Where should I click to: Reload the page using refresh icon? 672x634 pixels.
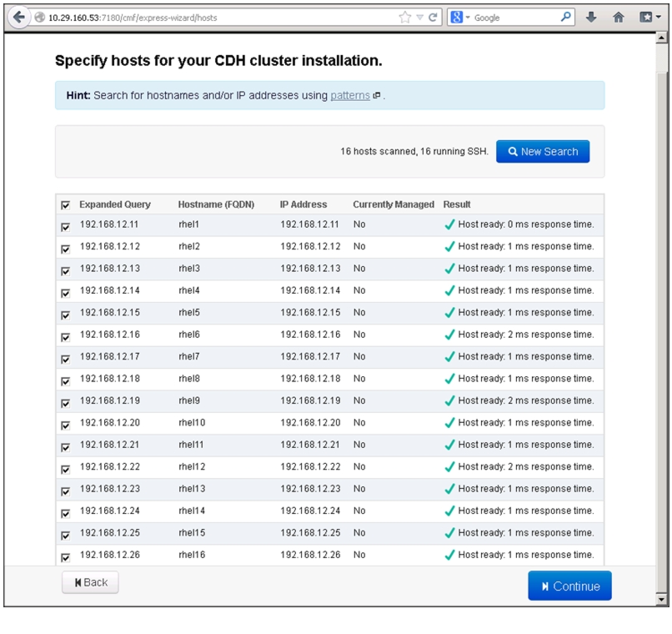click(433, 18)
